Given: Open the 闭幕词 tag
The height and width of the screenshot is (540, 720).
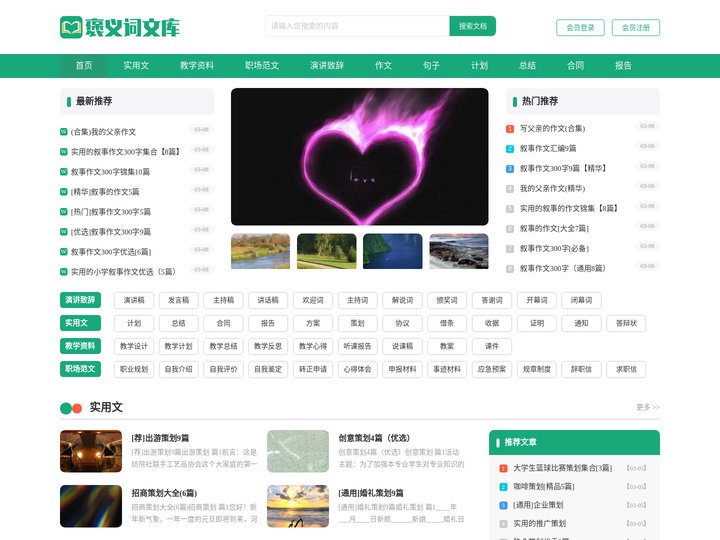Looking at the screenshot, I should point(581,300).
